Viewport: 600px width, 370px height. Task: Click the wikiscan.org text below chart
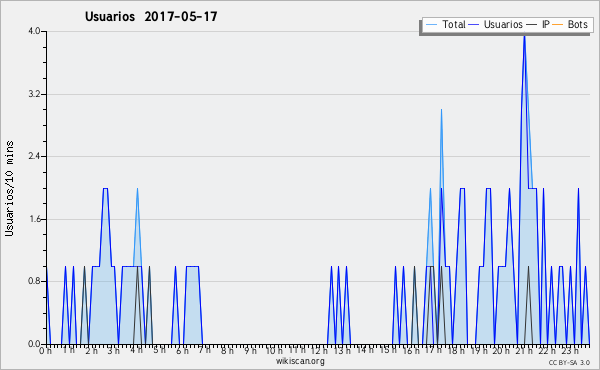(x=300, y=361)
